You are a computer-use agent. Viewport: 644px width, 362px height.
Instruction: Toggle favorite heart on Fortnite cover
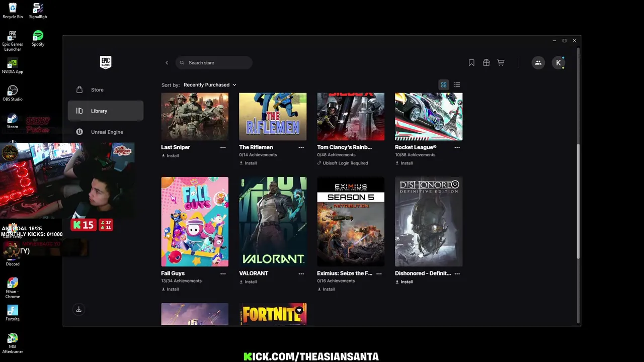tap(299, 310)
